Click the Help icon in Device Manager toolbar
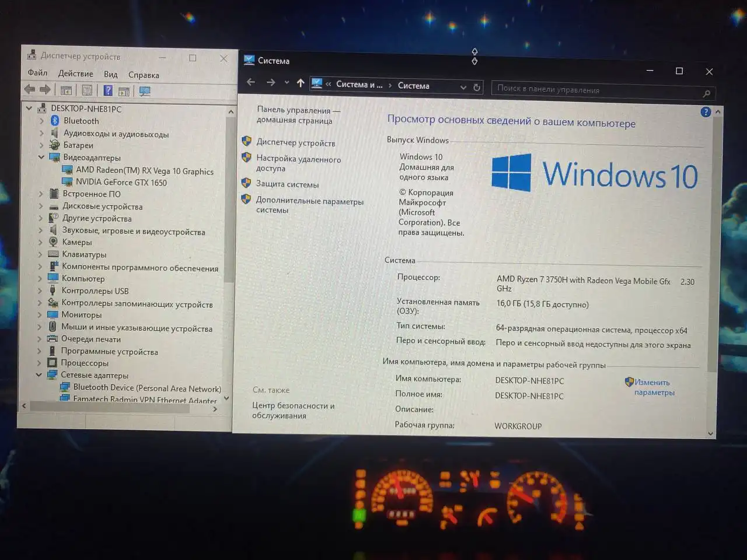 click(x=108, y=90)
